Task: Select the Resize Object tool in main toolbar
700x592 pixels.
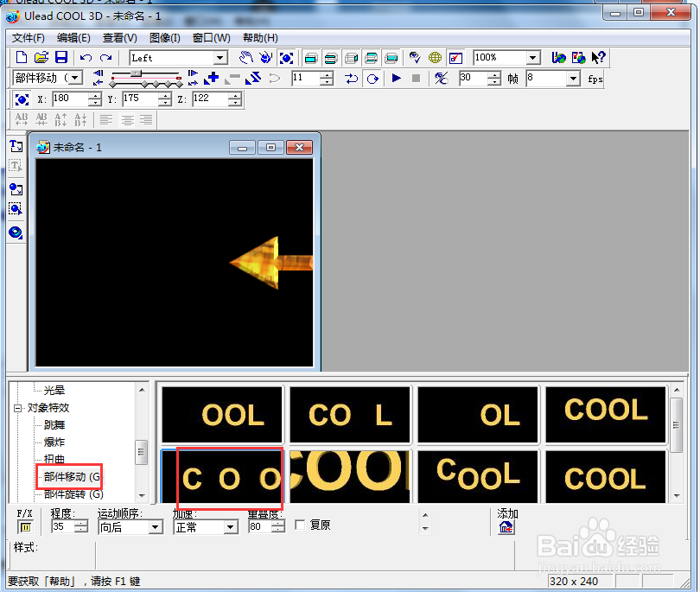Action: (286, 58)
